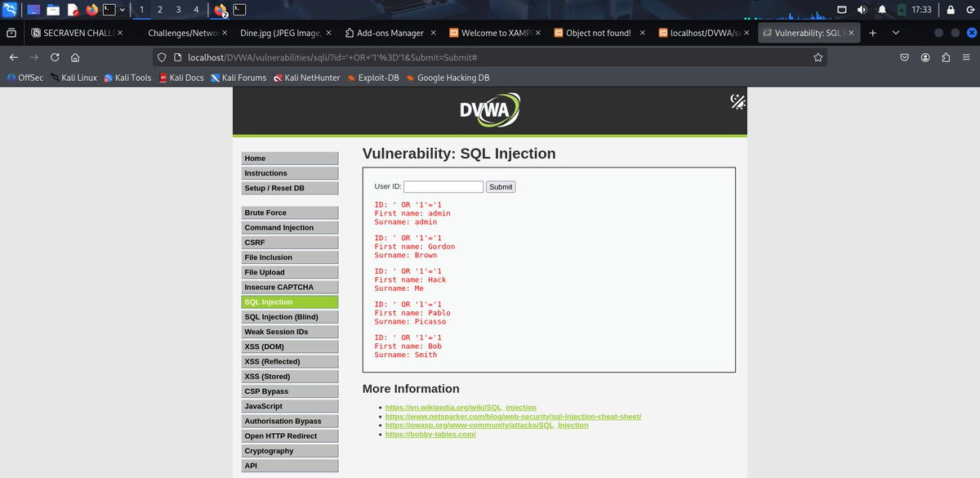Open the File Upload page
980x478 pixels.
pos(290,272)
